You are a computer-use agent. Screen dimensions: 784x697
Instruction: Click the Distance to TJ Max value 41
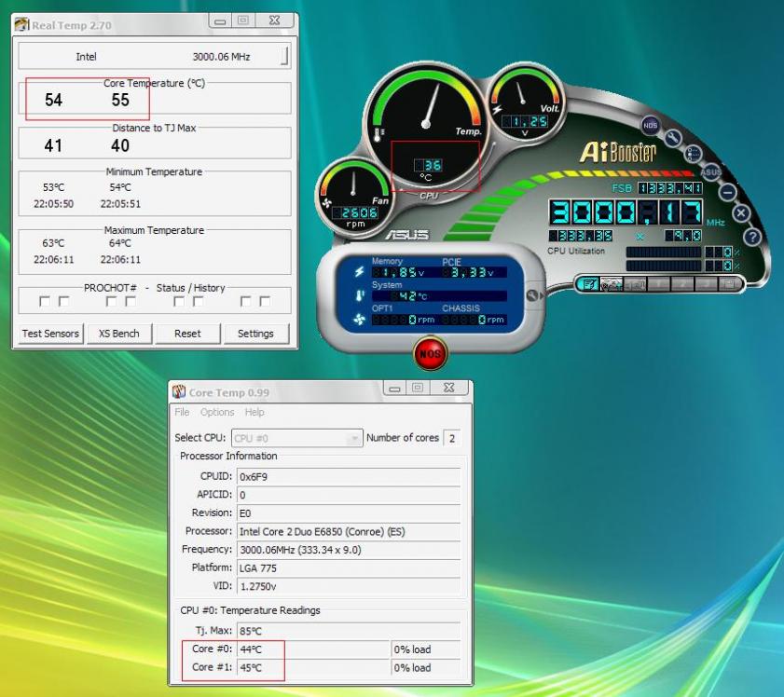point(53,145)
